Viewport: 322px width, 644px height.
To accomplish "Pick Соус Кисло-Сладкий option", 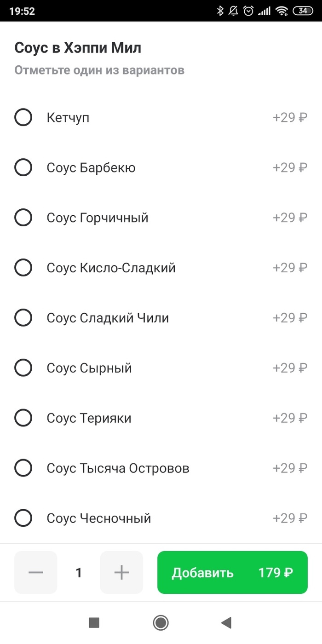I will click(23, 268).
